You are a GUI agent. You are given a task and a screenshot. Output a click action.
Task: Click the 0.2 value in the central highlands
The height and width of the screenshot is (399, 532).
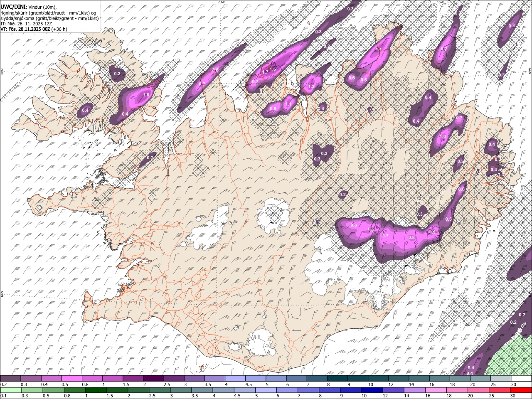[343, 195]
